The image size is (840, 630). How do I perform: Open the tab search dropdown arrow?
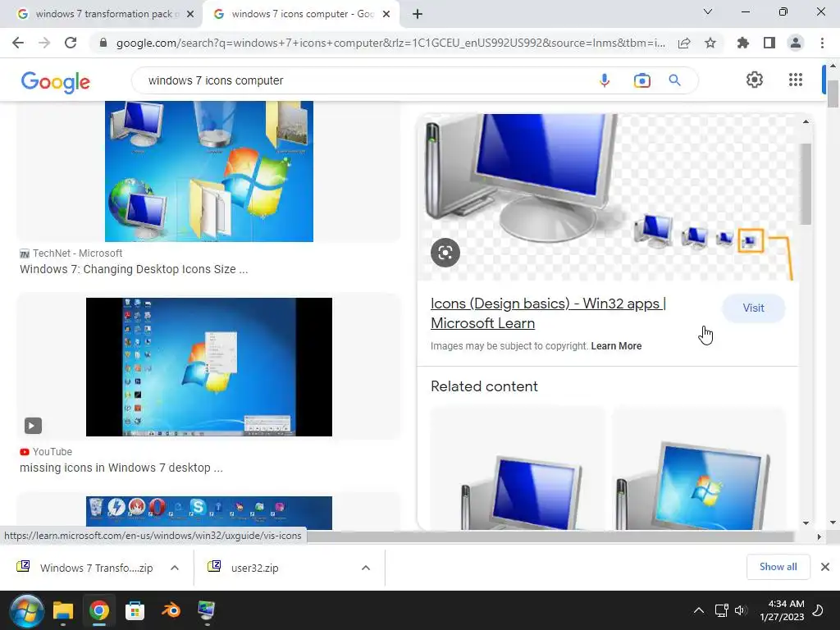coord(708,11)
